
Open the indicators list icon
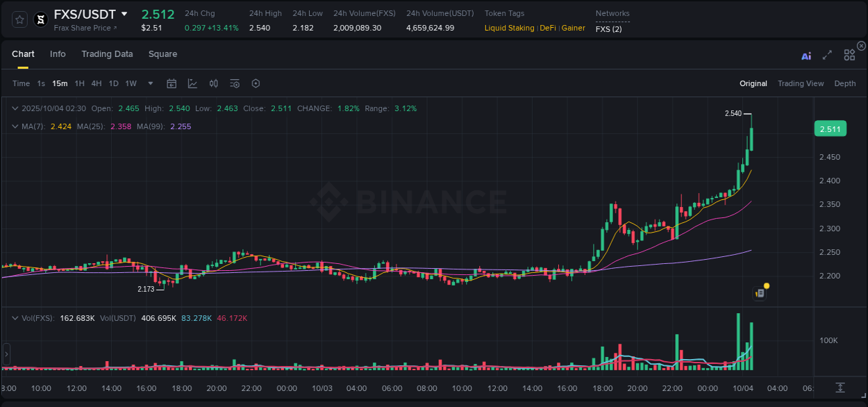234,83
